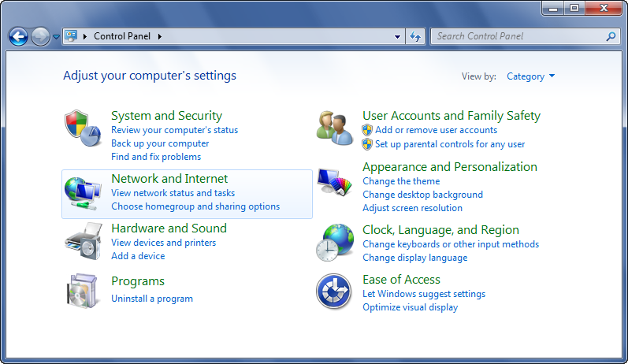Open Find and fix problems
Viewport: 628px width, 364px height.
[x=156, y=157]
